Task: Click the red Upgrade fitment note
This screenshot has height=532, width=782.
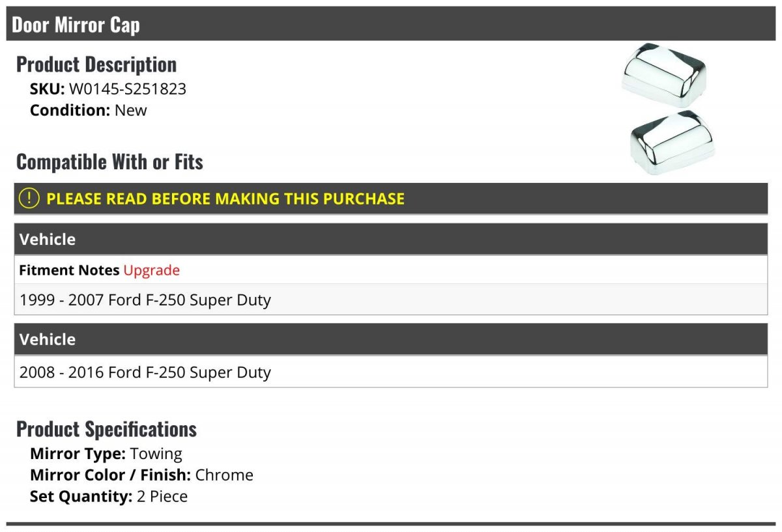Action: click(151, 270)
